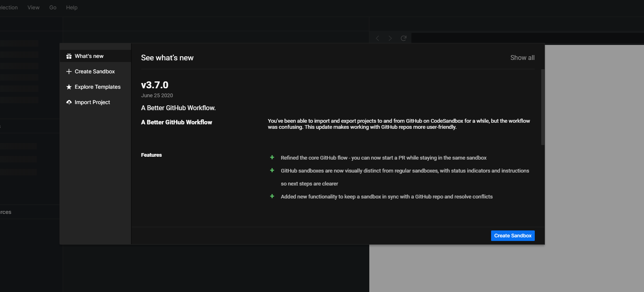The width and height of the screenshot is (644, 292).
Task: Click the paragraph starting You've been able to import
Action: point(399,124)
